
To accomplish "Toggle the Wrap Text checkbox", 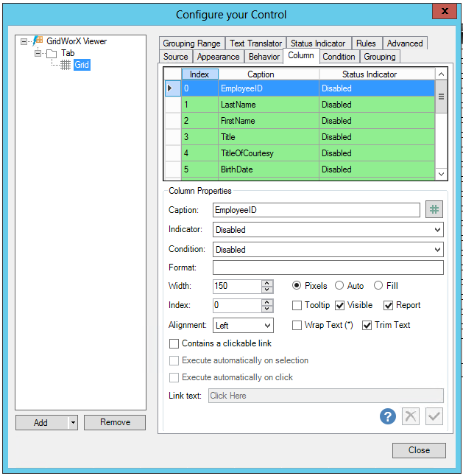I will coord(297,325).
